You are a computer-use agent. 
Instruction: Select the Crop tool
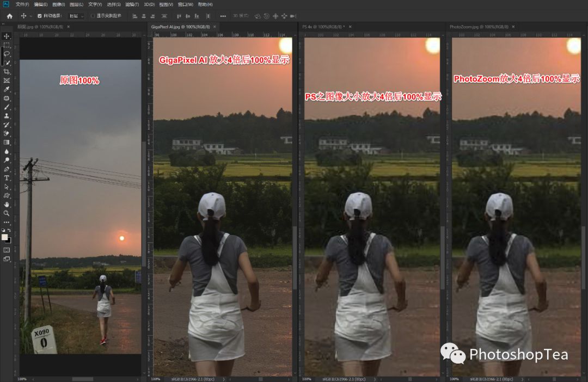[x=7, y=72]
